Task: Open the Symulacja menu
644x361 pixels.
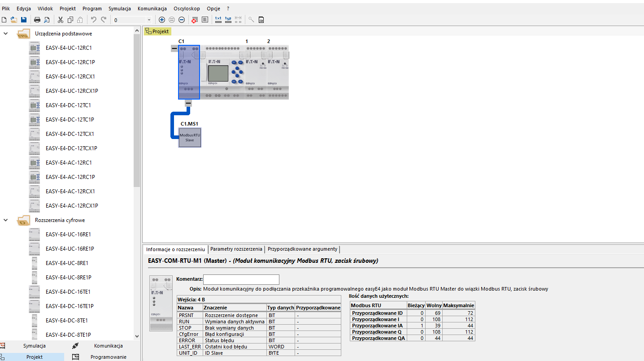Action: point(120,9)
